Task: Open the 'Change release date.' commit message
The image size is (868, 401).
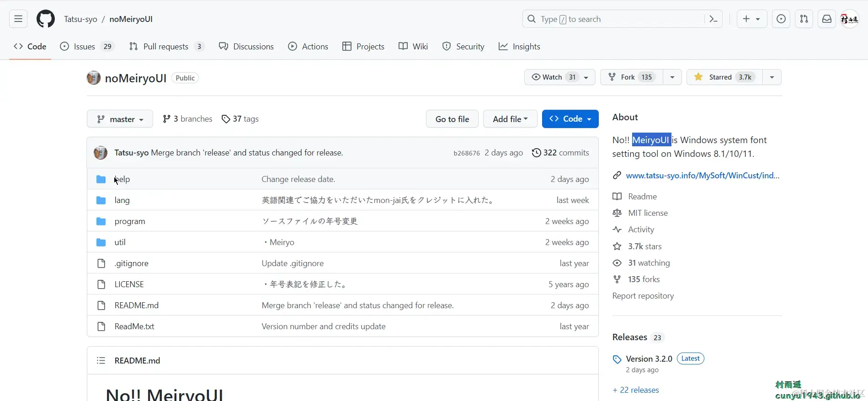Action: [x=298, y=179]
